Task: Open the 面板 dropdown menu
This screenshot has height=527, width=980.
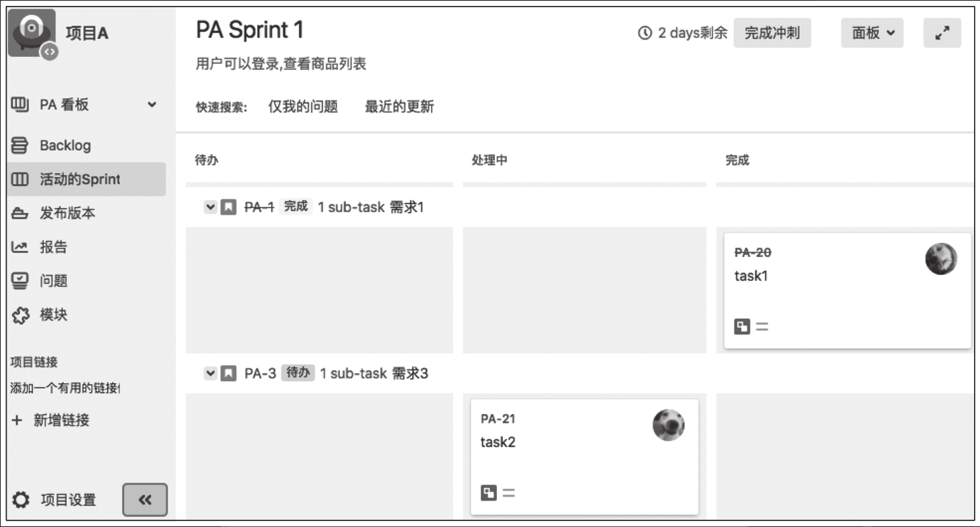Action: pos(872,33)
